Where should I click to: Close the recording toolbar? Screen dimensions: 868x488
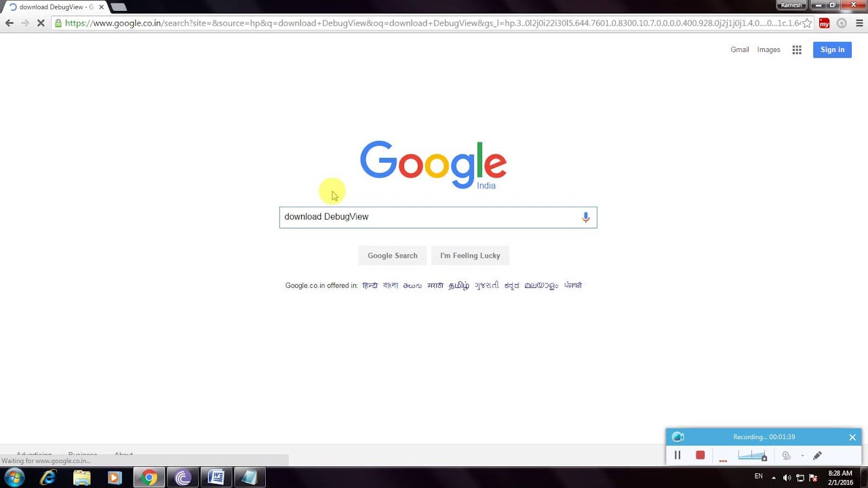click(852, 437)
